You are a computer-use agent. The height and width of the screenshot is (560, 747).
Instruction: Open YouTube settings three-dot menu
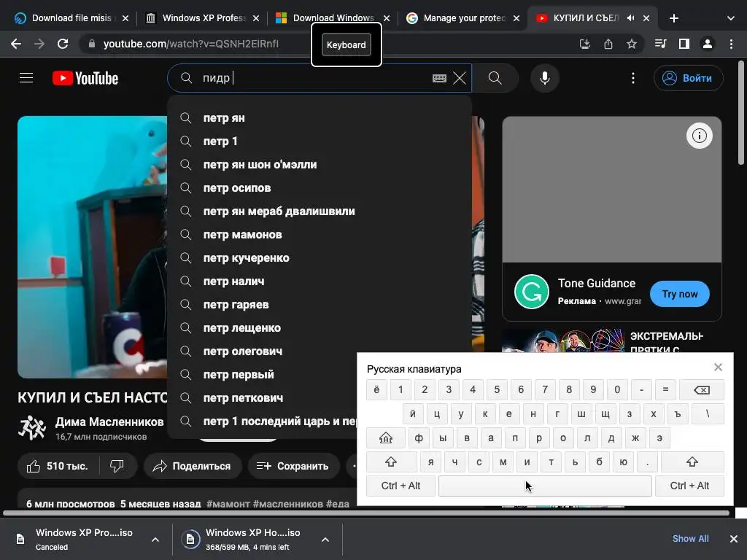click(632, 78)
